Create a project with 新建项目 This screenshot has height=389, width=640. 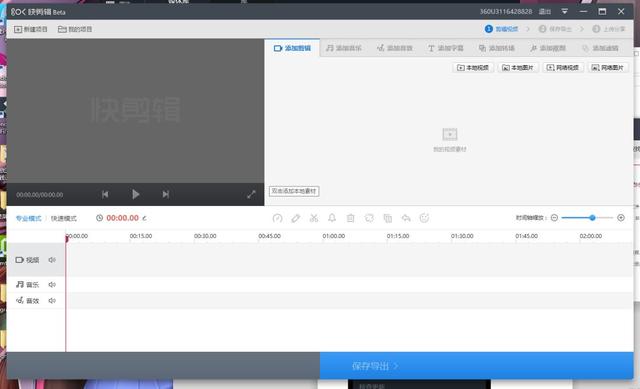pyautogui.click(x=31, y=29)
